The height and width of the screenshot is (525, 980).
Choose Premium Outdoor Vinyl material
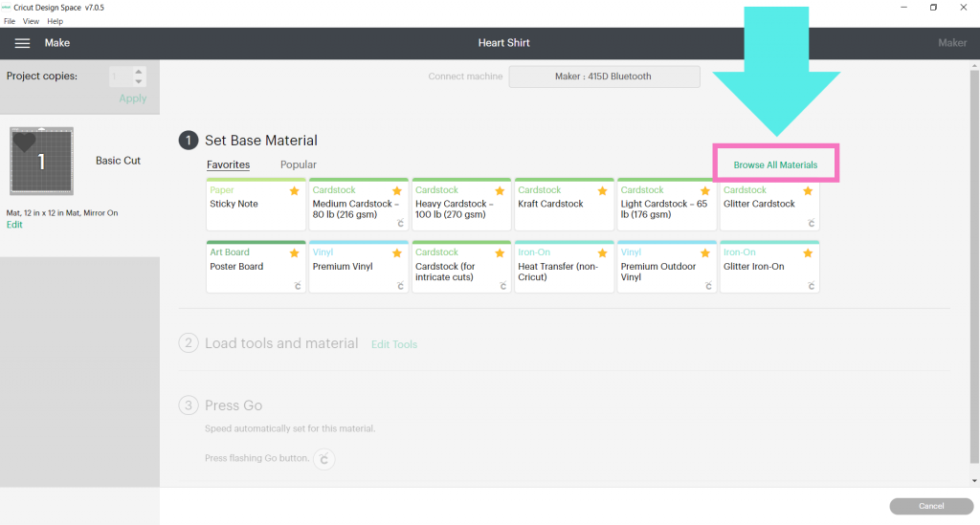click(666, 267)
